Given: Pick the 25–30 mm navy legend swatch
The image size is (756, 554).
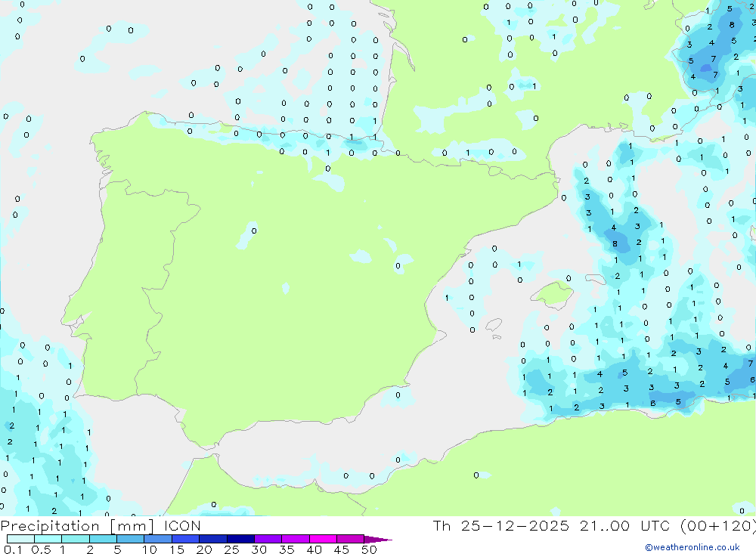Looking at the screenshot, I should click(x=240, y=539).
